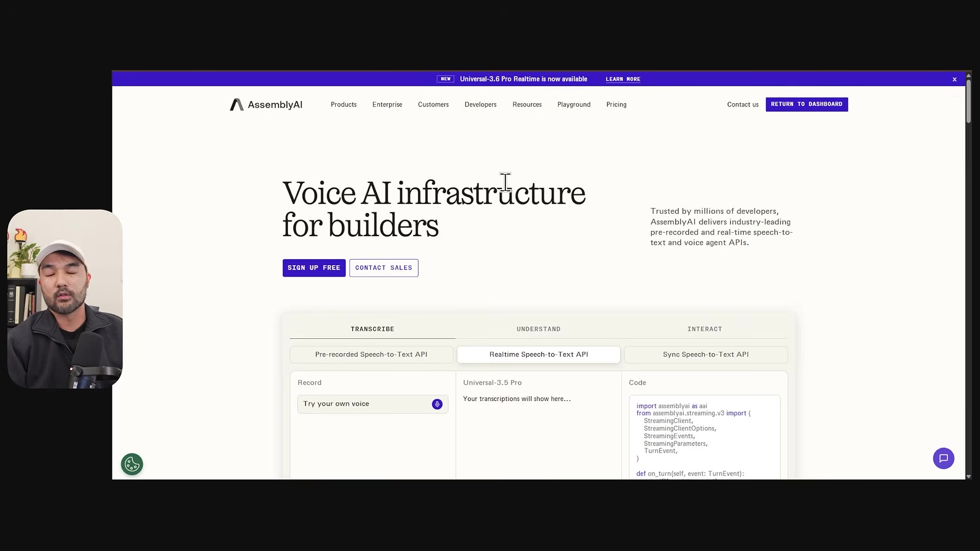The height and width of the screenshot is (551, 980).
Task: Click the Try your own voice field
Action: click(x=373, y=404)
